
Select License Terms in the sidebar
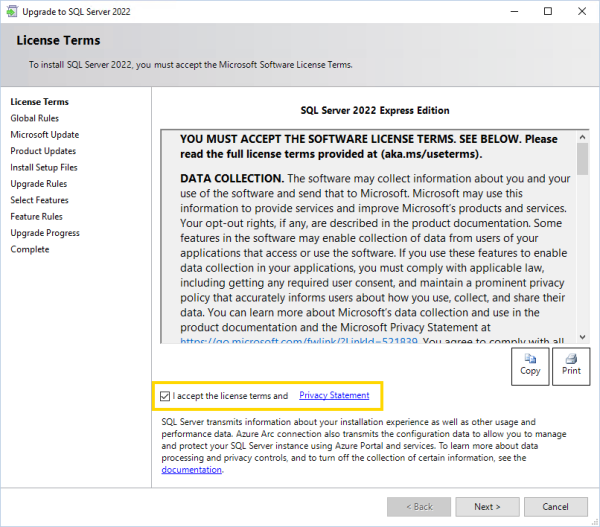pos(39,102)
